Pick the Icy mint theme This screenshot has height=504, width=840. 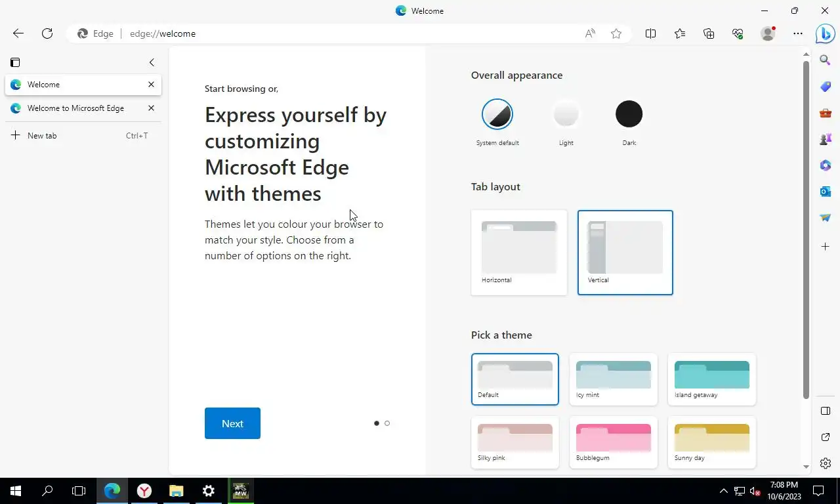(614, 379)
